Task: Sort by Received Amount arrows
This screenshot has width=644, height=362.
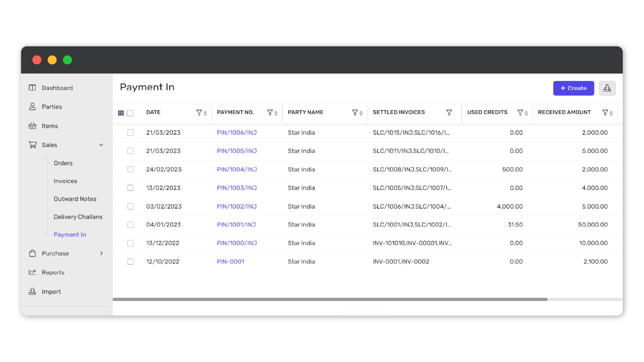Action: click(611, 113)
